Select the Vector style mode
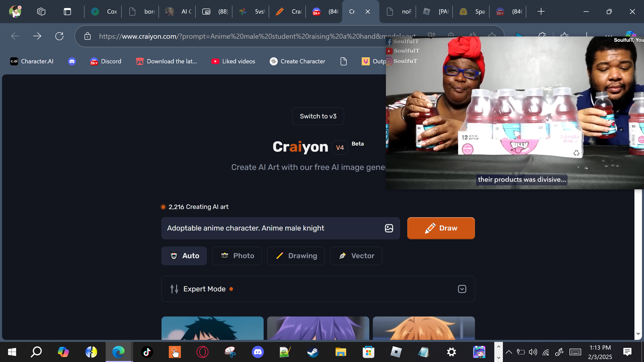Viewport: 644px width, 362px height. [356, 256]
